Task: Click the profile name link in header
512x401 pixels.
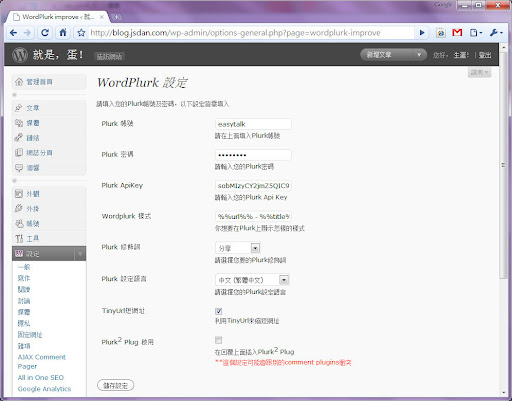Action: click(461, 55)
